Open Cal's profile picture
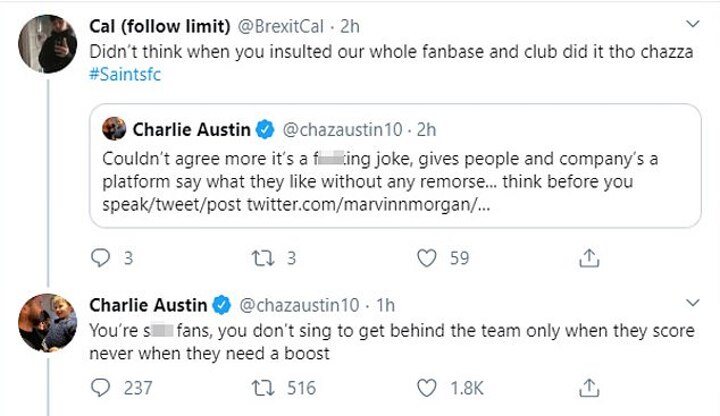720x416 pixels. (45, 45)
